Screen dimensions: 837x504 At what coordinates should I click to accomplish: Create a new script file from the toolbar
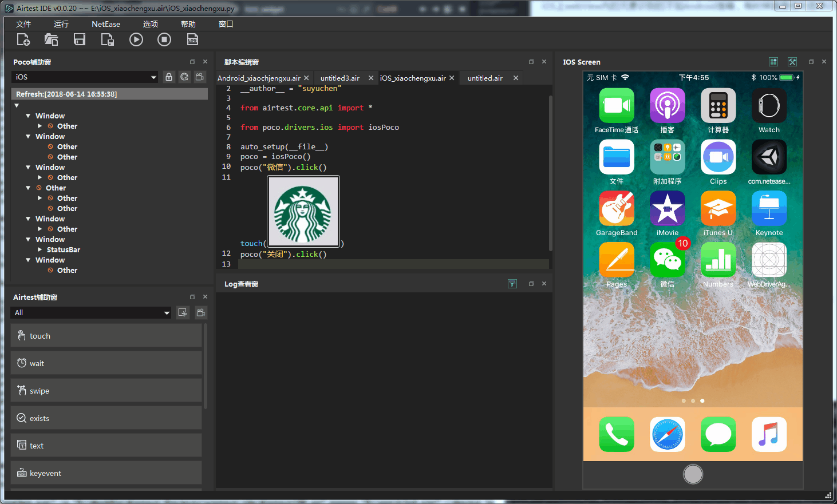23,39
